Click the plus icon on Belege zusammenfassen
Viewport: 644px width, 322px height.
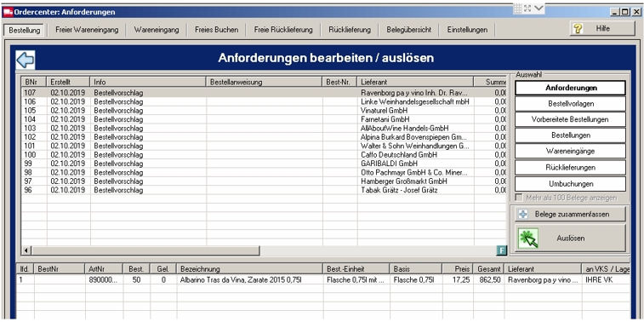point(523,215)
